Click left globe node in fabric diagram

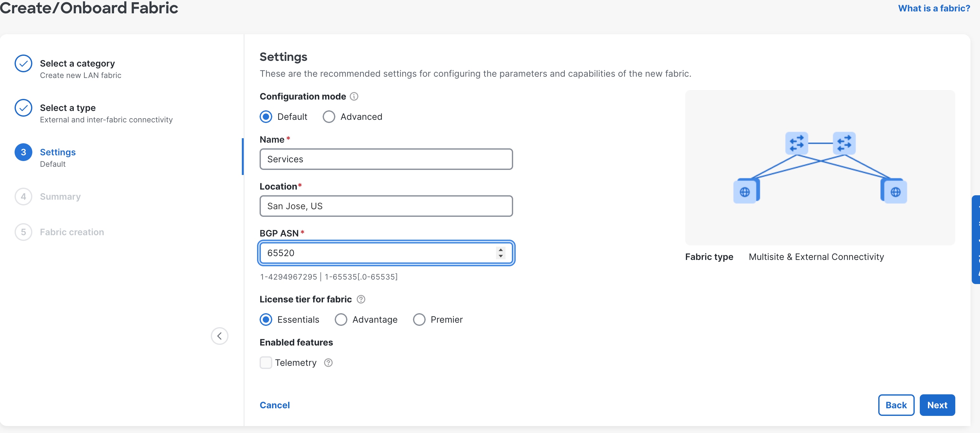pos(745,192)
